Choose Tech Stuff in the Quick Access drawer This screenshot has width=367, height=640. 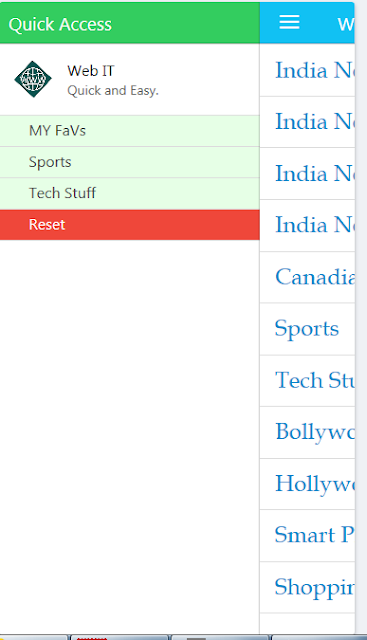(x=129, y=193)
